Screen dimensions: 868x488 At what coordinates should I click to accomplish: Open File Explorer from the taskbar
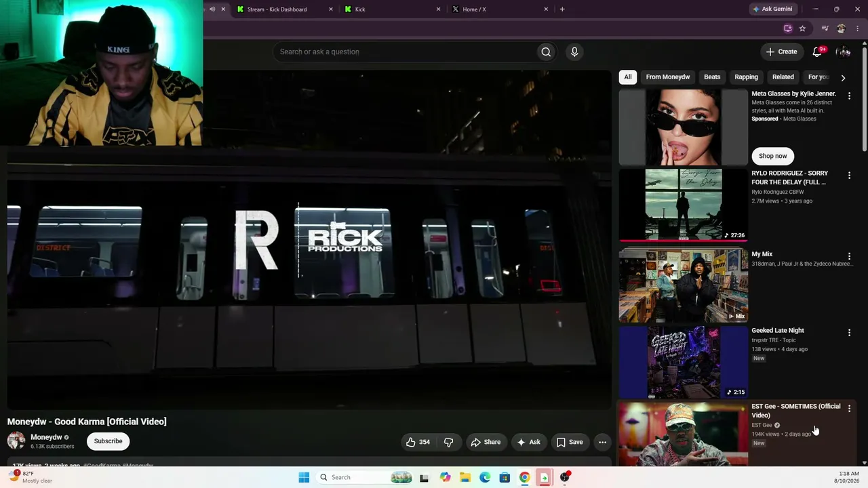[465, 477]
